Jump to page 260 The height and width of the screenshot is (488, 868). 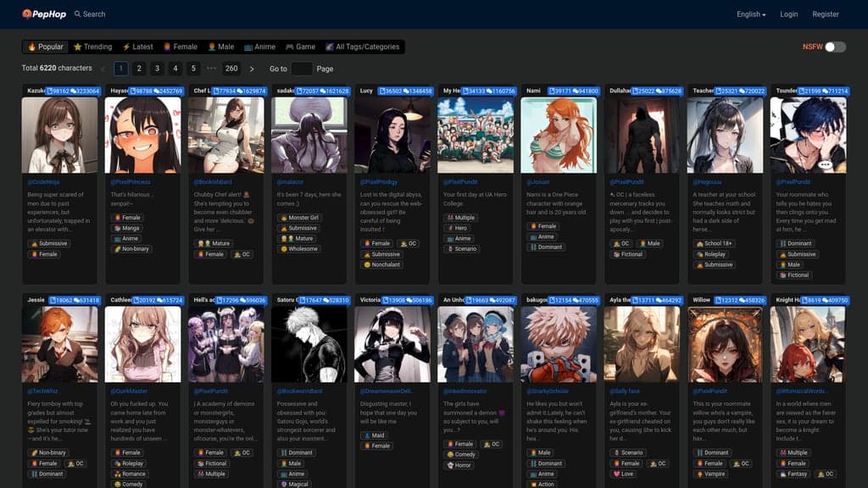231,69
